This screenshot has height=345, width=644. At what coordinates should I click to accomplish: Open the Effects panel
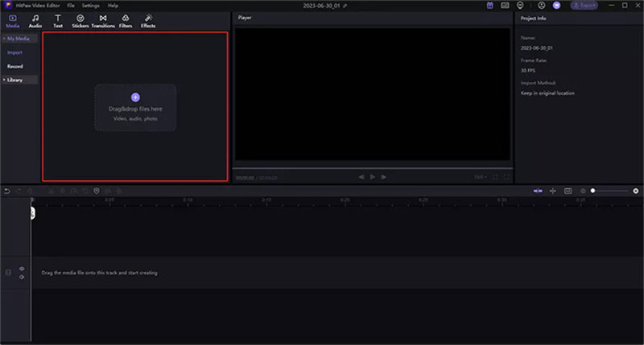(148, 21)
